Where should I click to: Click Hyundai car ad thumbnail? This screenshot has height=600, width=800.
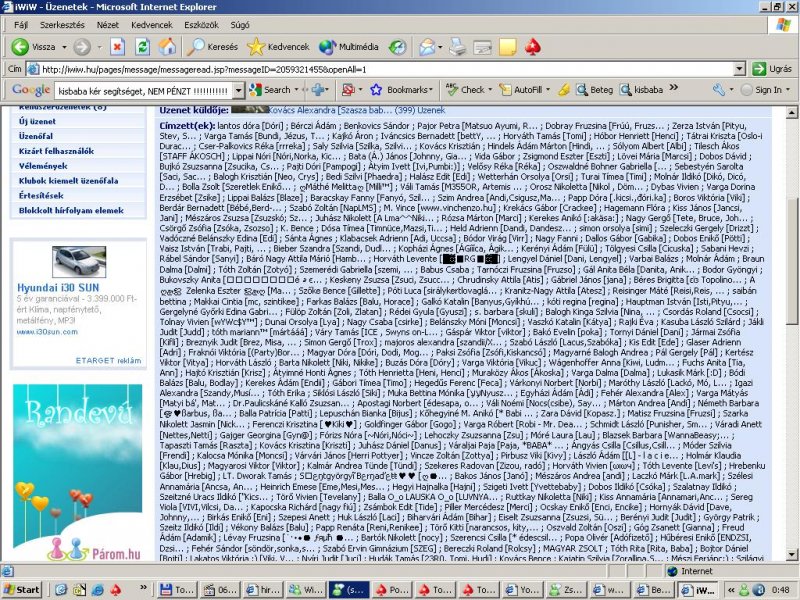point(79,262)
